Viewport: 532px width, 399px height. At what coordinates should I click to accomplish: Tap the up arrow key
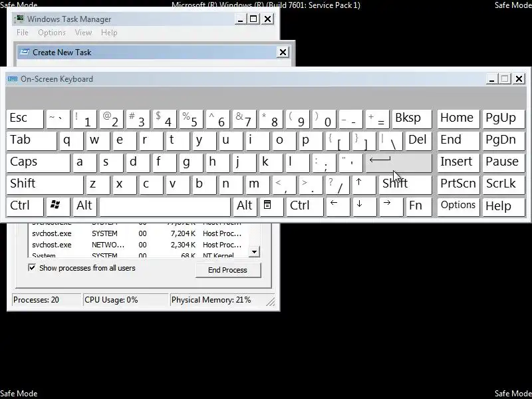point(364,185)
